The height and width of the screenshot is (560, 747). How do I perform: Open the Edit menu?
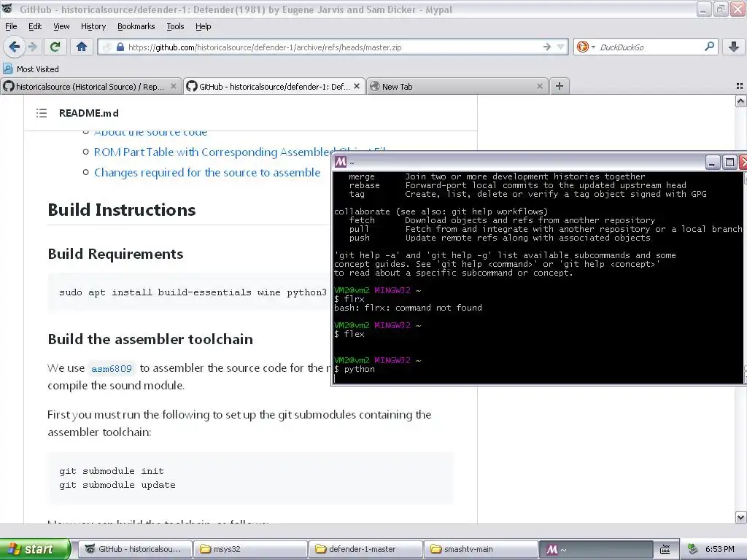coord(35,26)
